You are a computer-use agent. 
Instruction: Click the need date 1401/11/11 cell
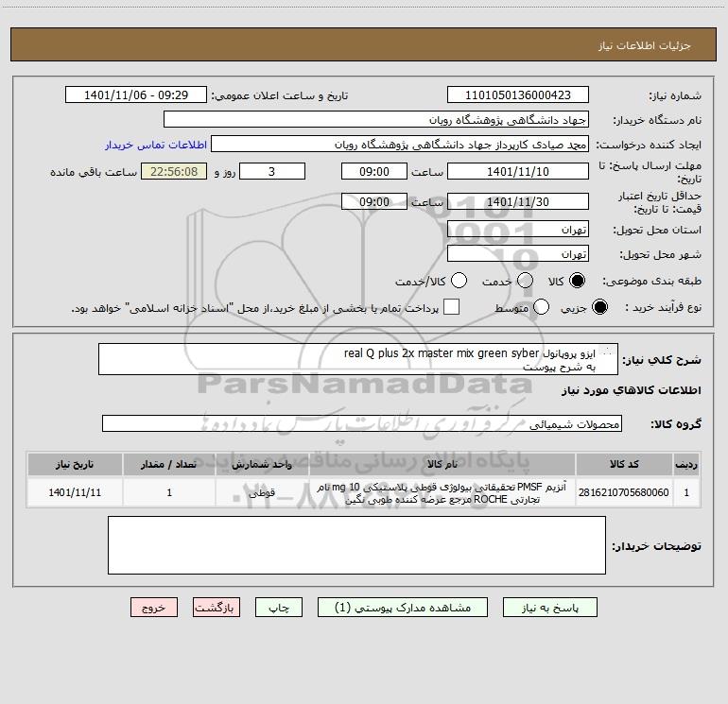75,493
